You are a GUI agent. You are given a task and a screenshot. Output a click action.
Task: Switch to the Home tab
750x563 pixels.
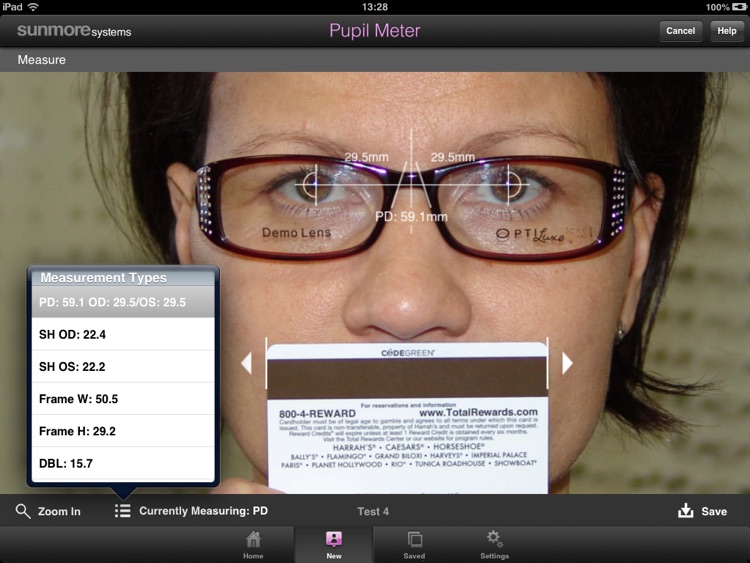point(253,545)
